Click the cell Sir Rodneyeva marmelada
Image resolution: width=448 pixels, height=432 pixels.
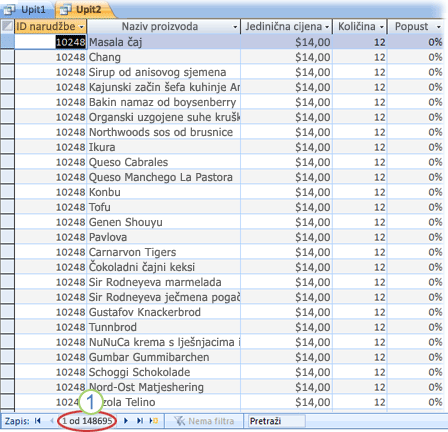click(164, 282)
